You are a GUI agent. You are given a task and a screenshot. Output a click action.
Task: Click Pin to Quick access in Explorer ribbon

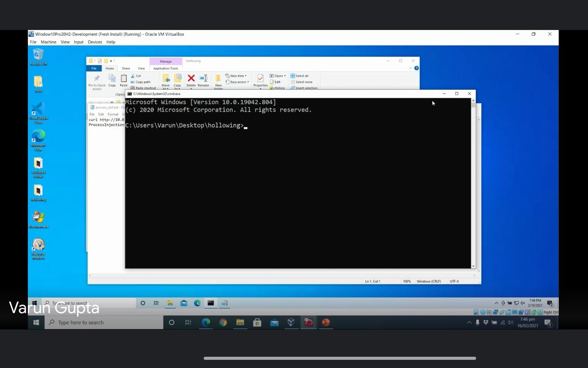click(x=97, y=82)
